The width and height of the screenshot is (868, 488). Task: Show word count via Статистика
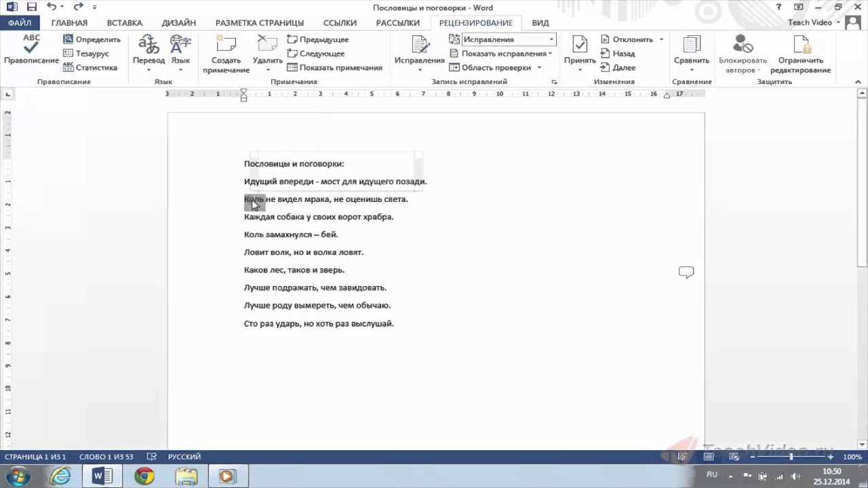tap(90, 68)
